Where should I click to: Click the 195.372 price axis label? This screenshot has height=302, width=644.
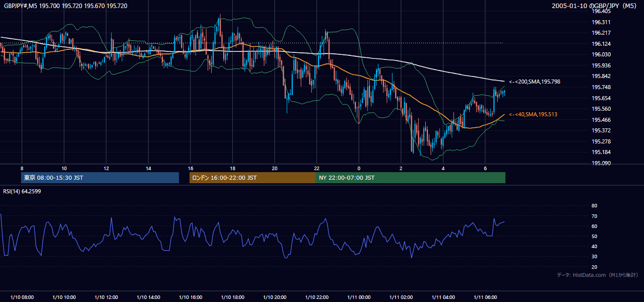[601, 130]
